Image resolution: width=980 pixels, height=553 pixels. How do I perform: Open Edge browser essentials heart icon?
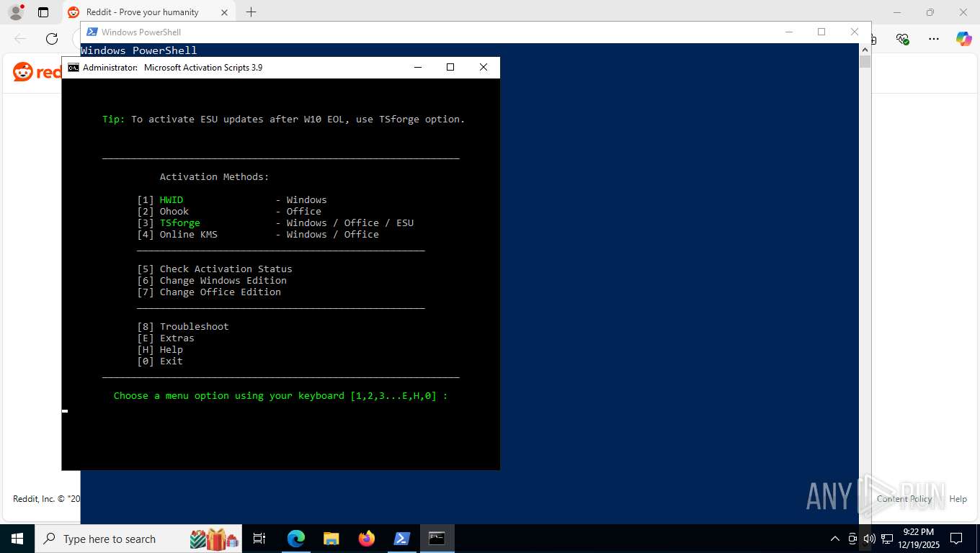tap(902, 39)
